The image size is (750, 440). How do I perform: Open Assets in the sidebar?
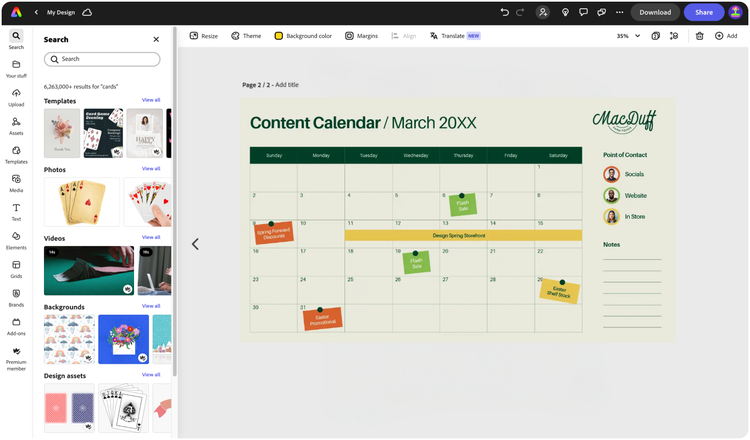[x=16, y=126]
